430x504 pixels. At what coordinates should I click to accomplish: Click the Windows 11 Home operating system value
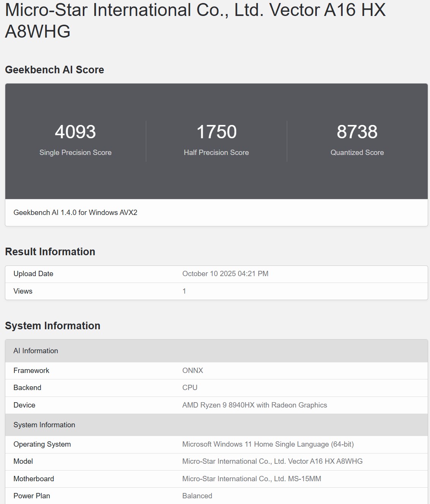tap(268, 444)
